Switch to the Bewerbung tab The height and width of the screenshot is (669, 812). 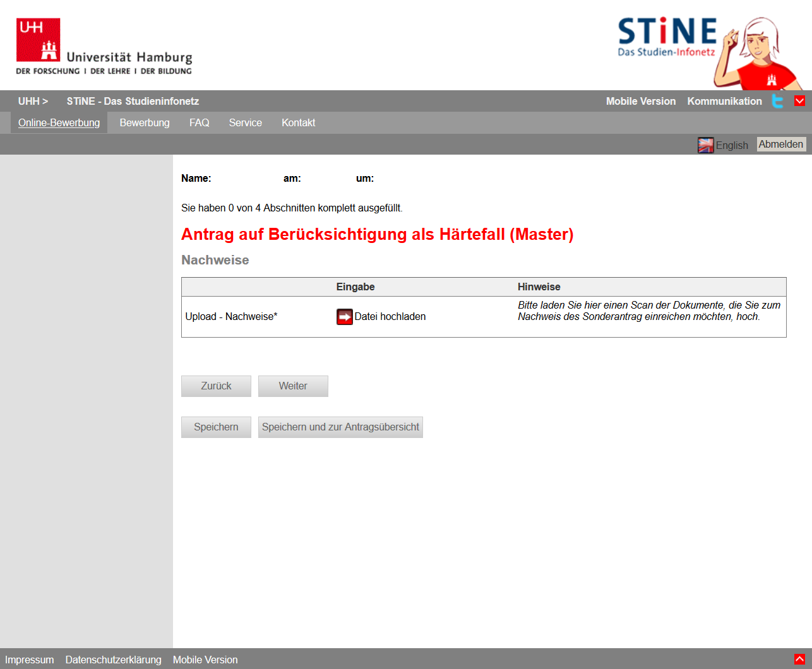pyautogui.click(x=145, y=122)
